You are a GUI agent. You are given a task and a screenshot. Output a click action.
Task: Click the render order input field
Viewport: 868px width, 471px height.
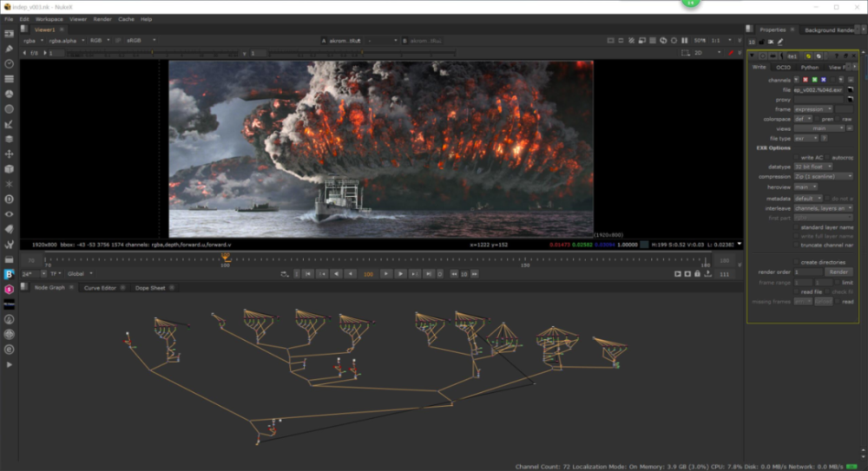(808, 271)
